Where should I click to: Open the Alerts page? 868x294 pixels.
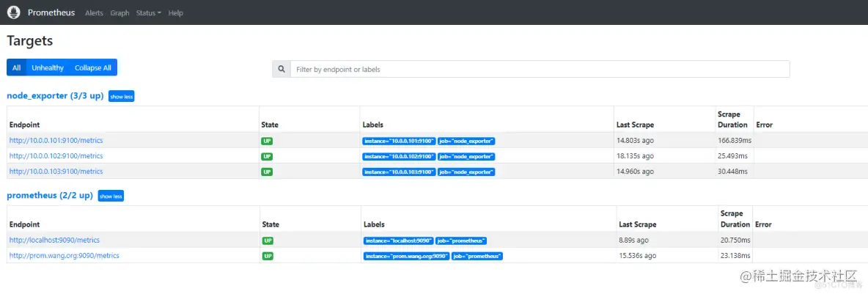point(94,12)
